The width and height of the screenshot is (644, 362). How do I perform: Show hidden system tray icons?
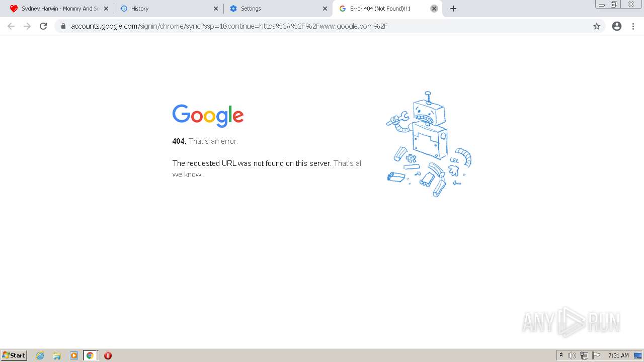[561, 355]
